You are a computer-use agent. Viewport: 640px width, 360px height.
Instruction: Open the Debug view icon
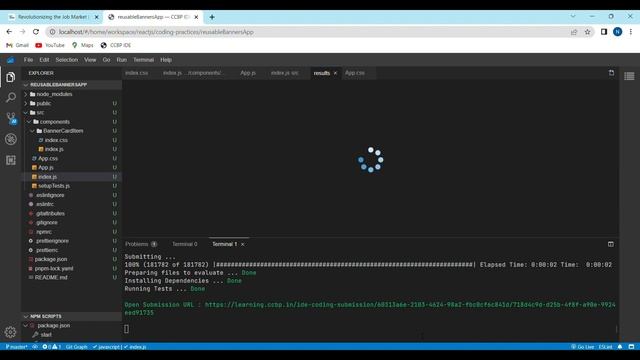pyautogui.click(x=11, y=139)
